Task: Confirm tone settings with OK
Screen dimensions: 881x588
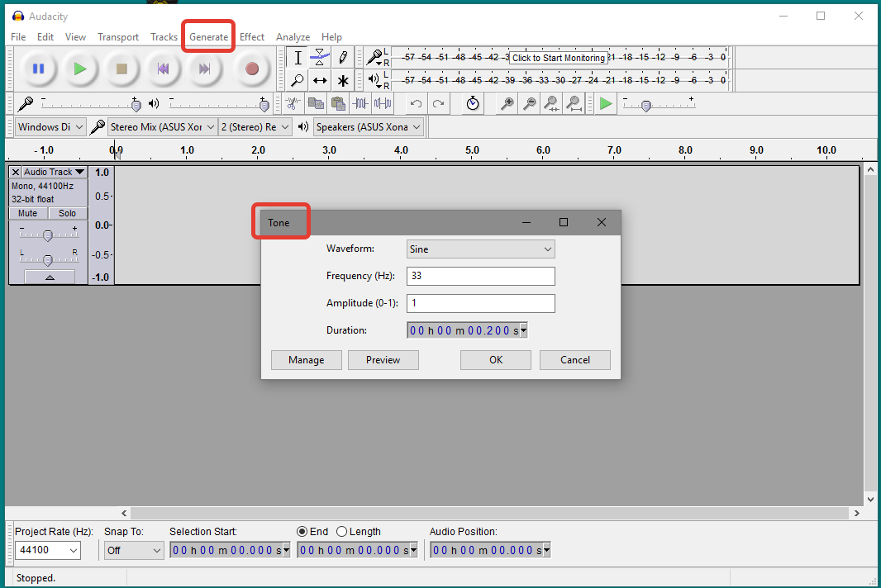Action: tap(495, 359)
